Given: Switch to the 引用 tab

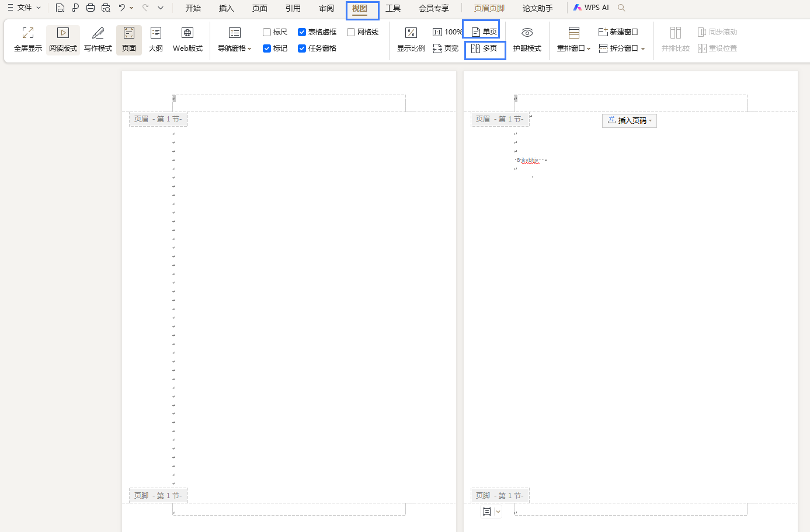Looking at the screenshot, I should tap(293, 8).
